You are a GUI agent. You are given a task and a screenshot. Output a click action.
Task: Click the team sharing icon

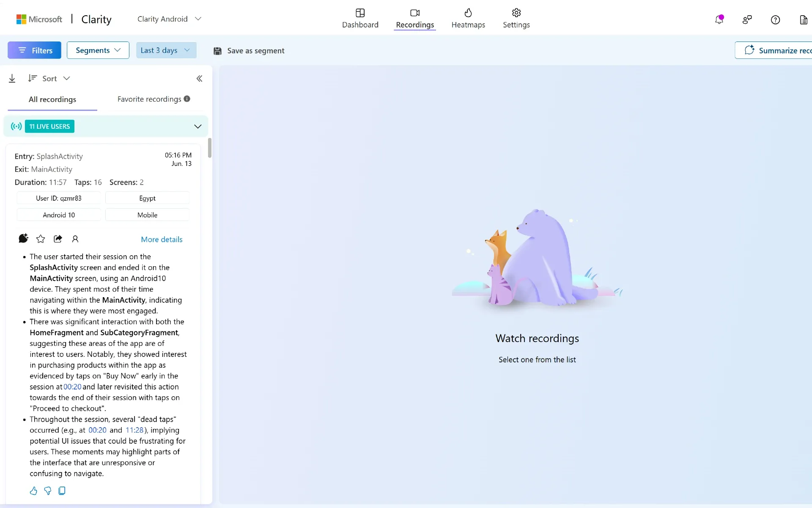(x=747, y=19)
